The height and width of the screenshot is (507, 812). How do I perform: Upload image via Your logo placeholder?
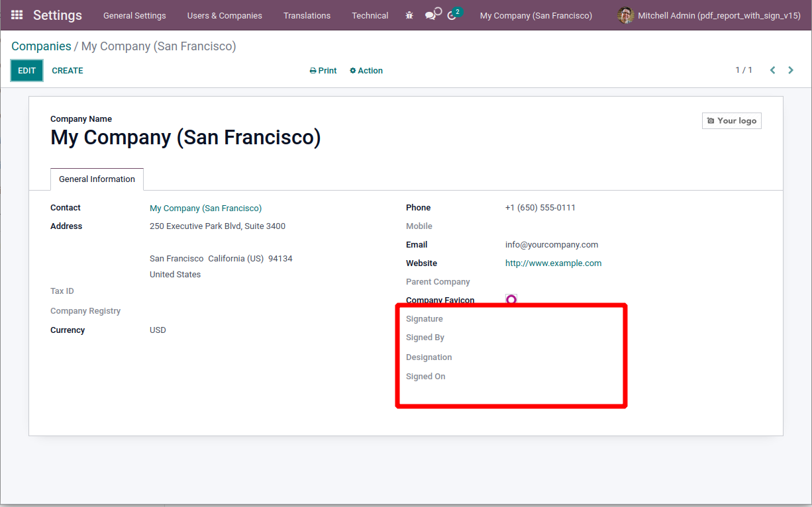point(731,120)
